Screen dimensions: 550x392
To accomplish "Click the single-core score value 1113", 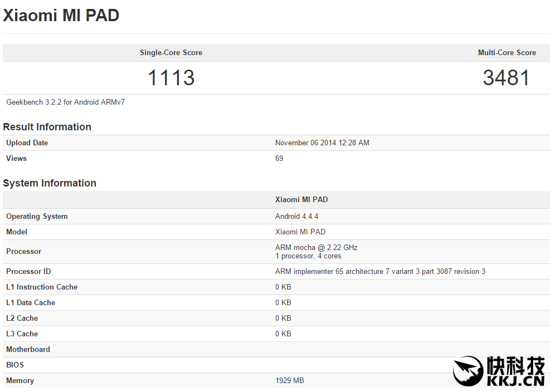I will pyautogui.click(x=171, y=77).
